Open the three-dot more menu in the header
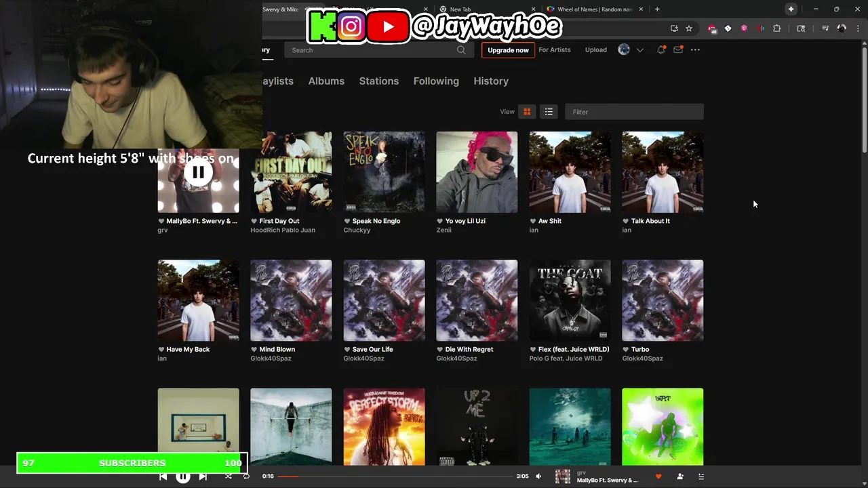The width and height of the screenshot is (868, 488). pos(695,49)
